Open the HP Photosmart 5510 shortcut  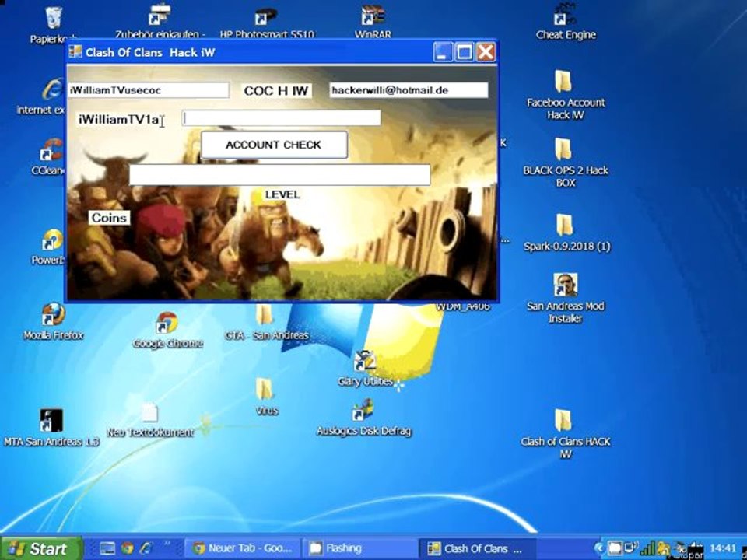pyautogui.click(x=266, y=16)
